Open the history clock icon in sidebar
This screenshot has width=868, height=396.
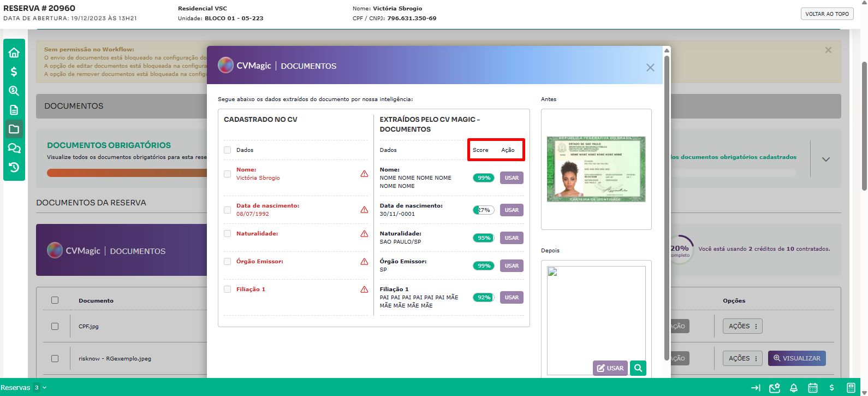click(x=14, y=167)
